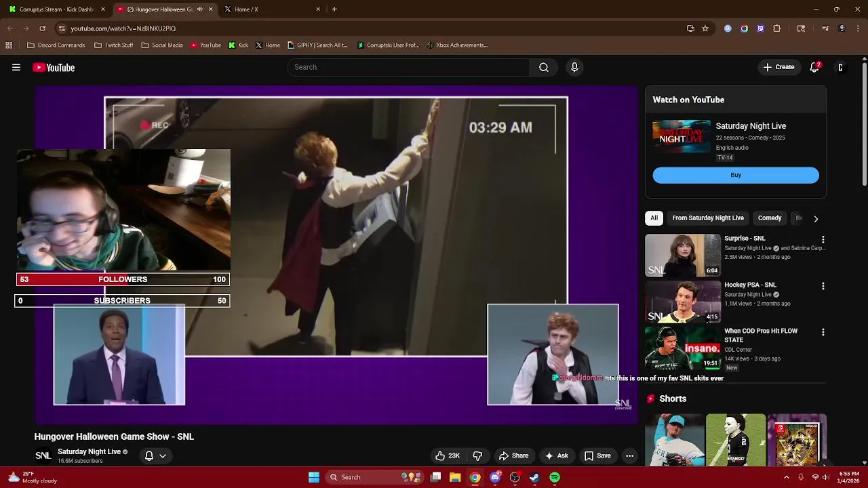This screenshot has height=488, width=868.
Task: Open File Explorer from the taskbar
Action: [455, 477]
